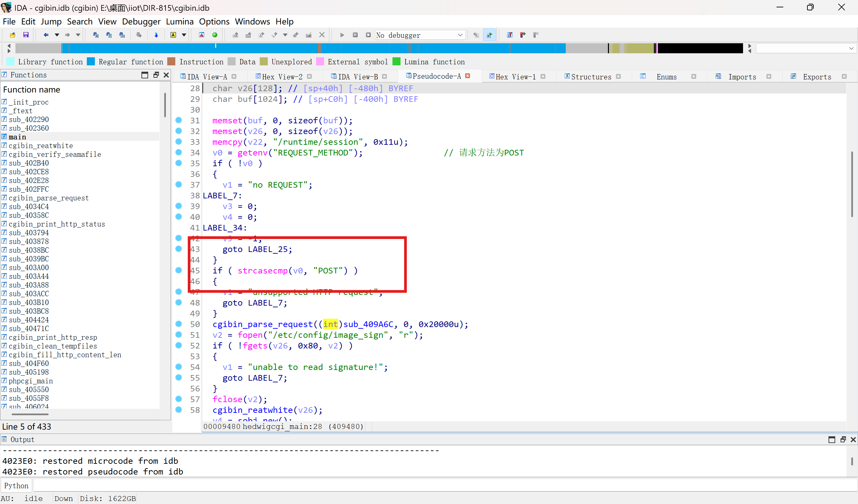
Task: Click the add breakpoint icon
Action: click(523, 35)
